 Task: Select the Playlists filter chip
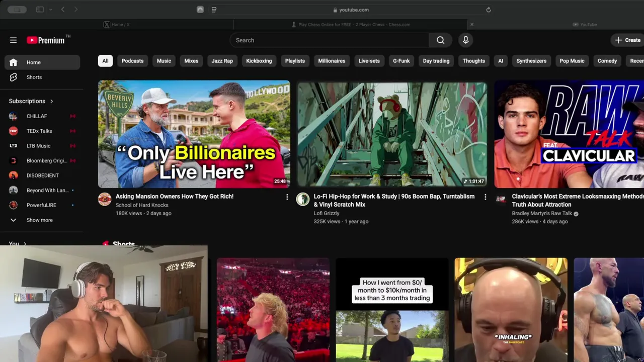coord(295,61)
